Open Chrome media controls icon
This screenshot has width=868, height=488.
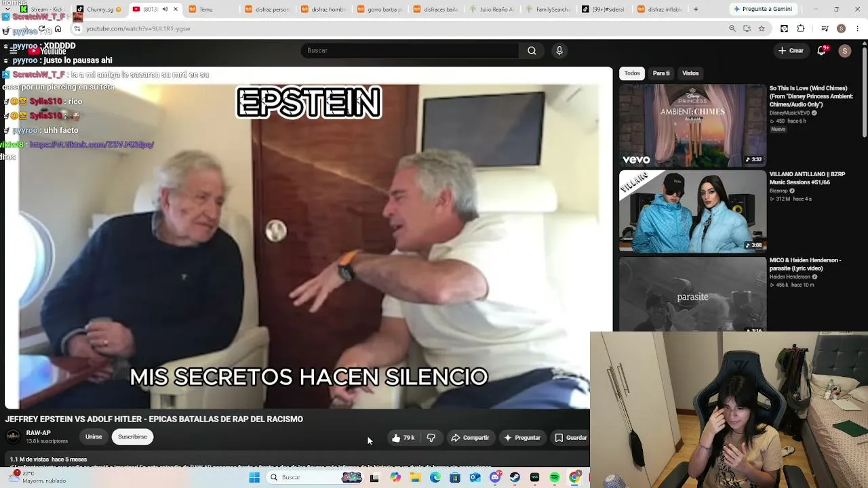825,28
